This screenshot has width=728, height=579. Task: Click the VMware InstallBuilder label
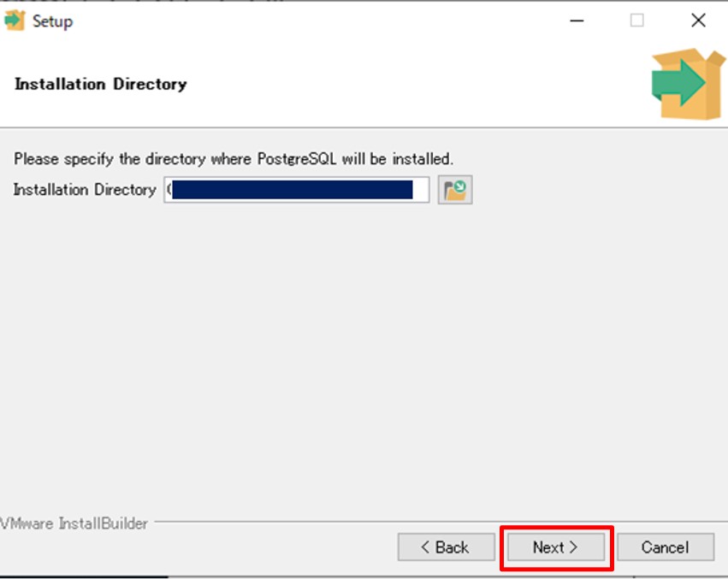(74, 523)
